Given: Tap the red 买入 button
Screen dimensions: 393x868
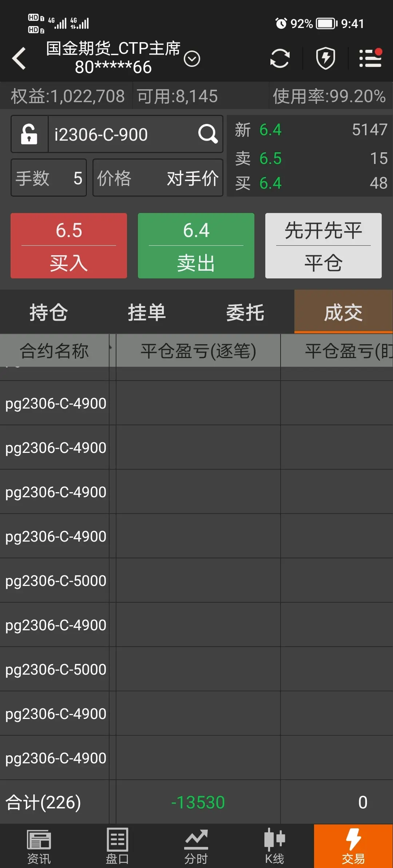Looking at the screenshot, I should (69, 246).
